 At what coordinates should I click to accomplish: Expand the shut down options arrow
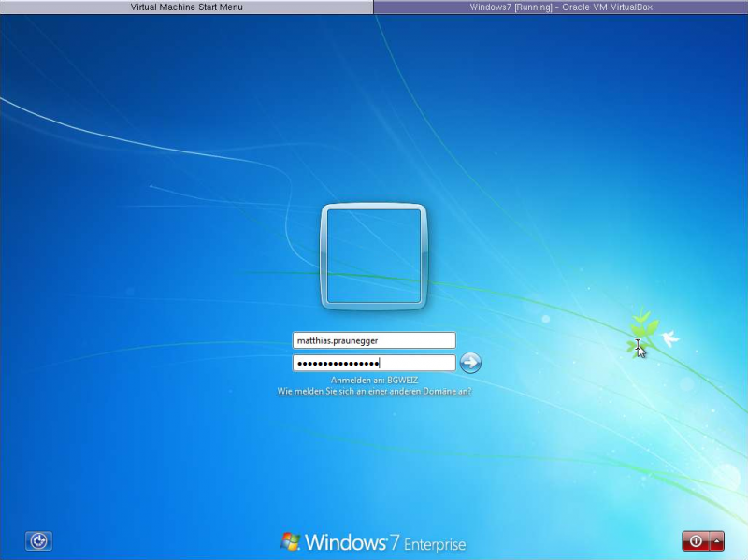point(717,541)
